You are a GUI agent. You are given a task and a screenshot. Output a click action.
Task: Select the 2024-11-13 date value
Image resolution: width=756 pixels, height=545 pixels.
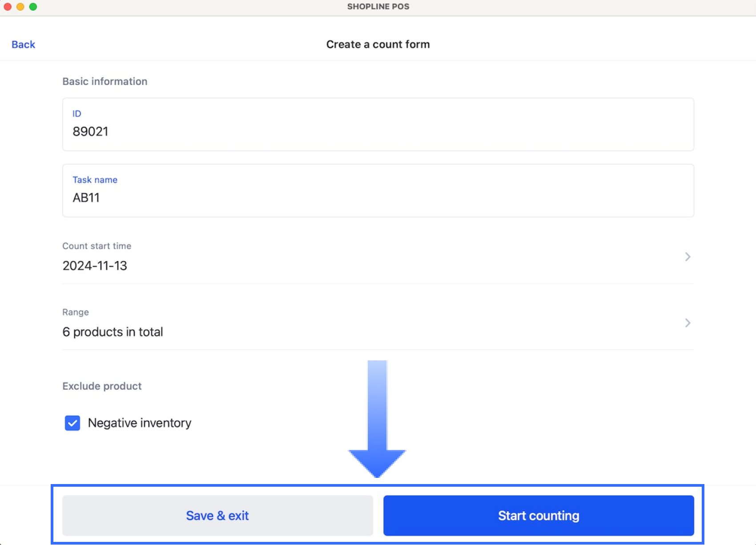tap(95, 266)
